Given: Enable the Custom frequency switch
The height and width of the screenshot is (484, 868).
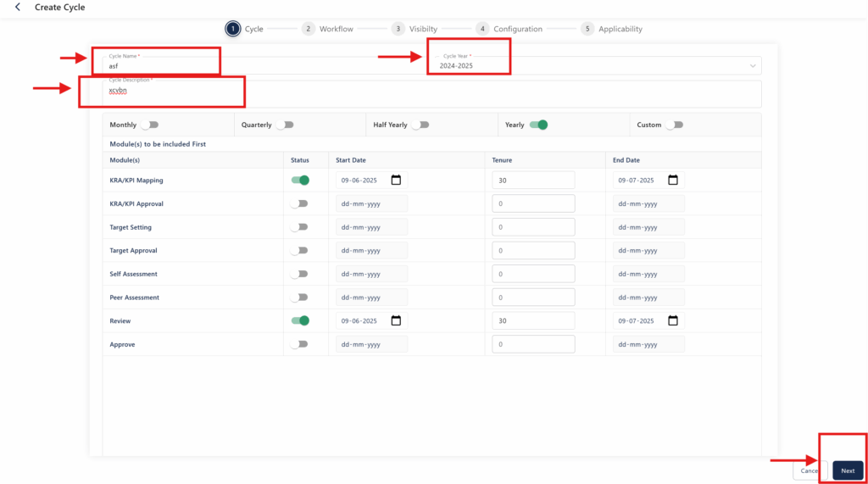Looking at the screenshot, I should [x=674, y=125].
